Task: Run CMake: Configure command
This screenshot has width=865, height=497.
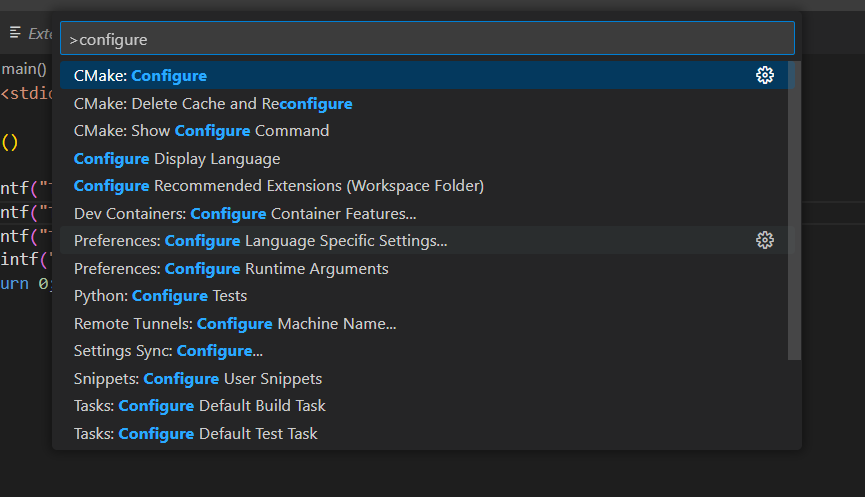Action: [x=427, y=76]
